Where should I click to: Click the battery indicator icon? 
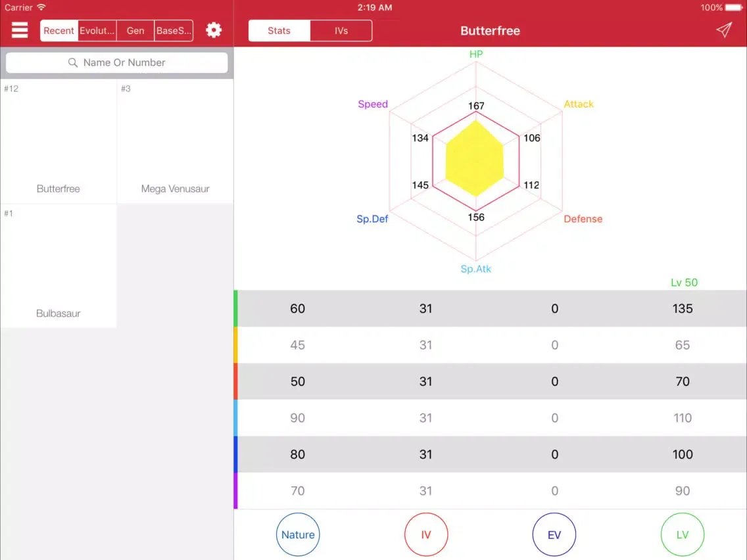pyautogui.click(x=734, y=7)
